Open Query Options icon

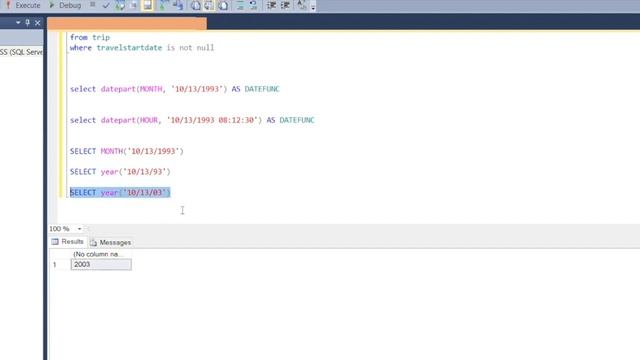pos(133,5)
